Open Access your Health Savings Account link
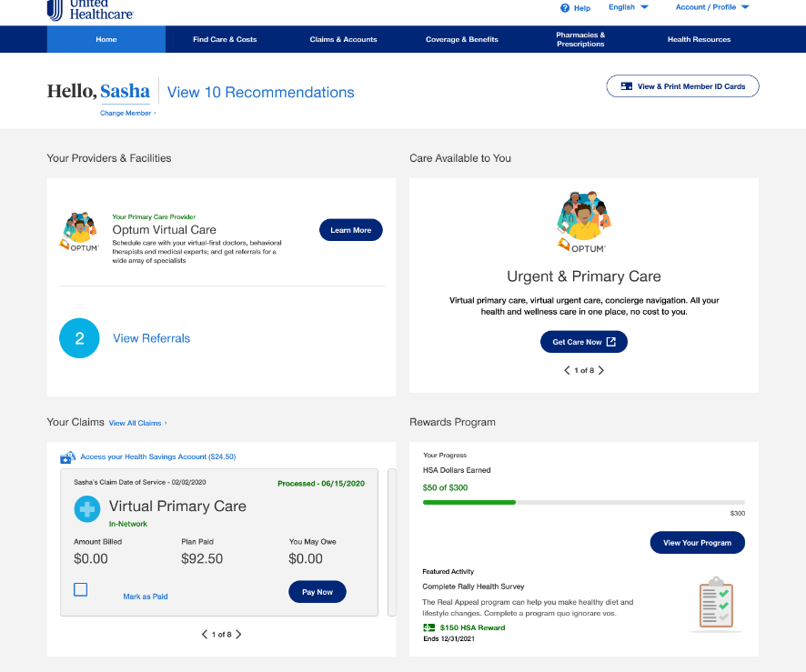This screenshot has width=806, height=672. point(157,456)
